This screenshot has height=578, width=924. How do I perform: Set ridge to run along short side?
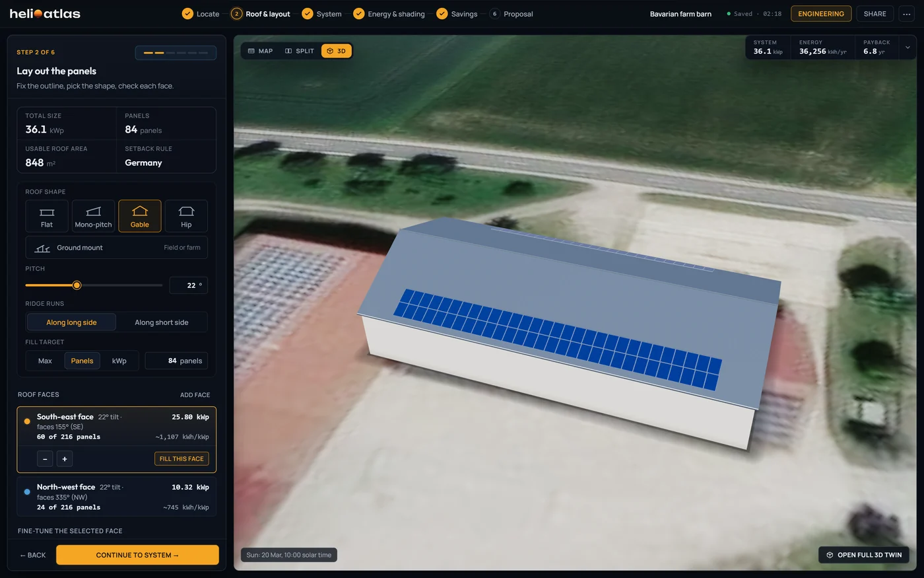point(162,322)
